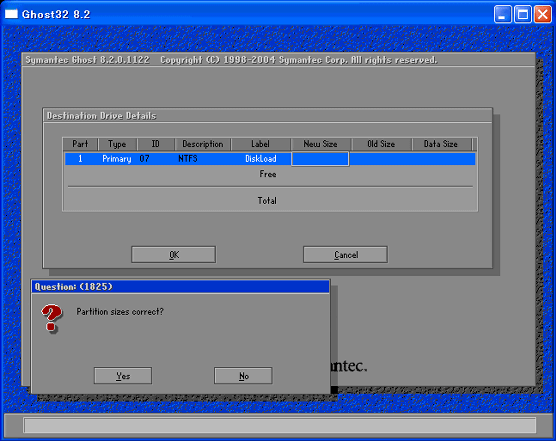Close the Ghost32 8.2 window

(x=543, y=14)
